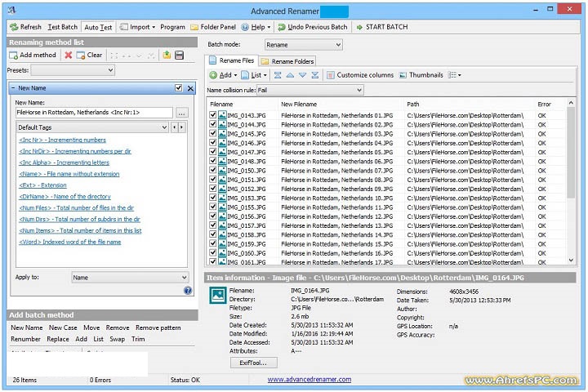
Task: Collapse the New Name method panel
Action: tap(13, 88)
